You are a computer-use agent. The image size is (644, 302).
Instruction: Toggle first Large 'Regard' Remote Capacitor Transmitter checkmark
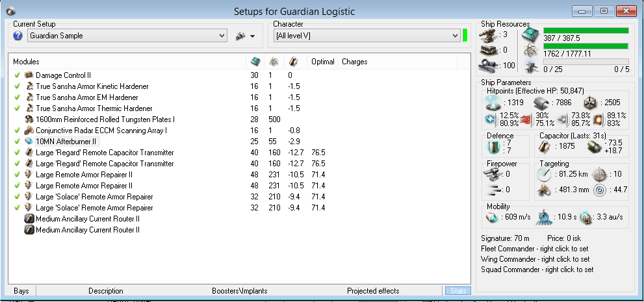pos(17,153)
